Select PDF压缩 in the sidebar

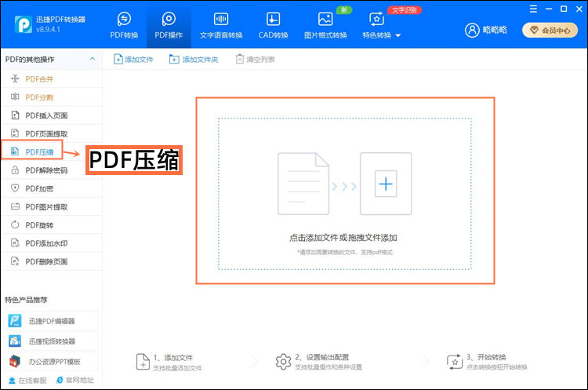pyautogui.click(x=32, y=151)
